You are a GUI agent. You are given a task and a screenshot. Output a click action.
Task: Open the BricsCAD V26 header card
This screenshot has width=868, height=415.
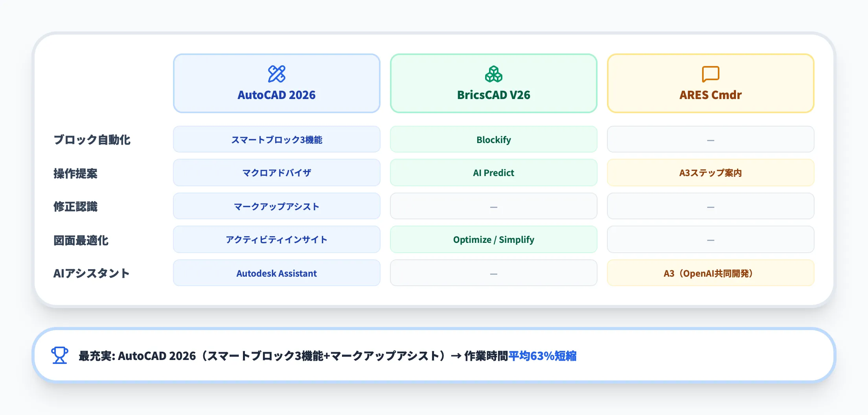pos(494,83)
